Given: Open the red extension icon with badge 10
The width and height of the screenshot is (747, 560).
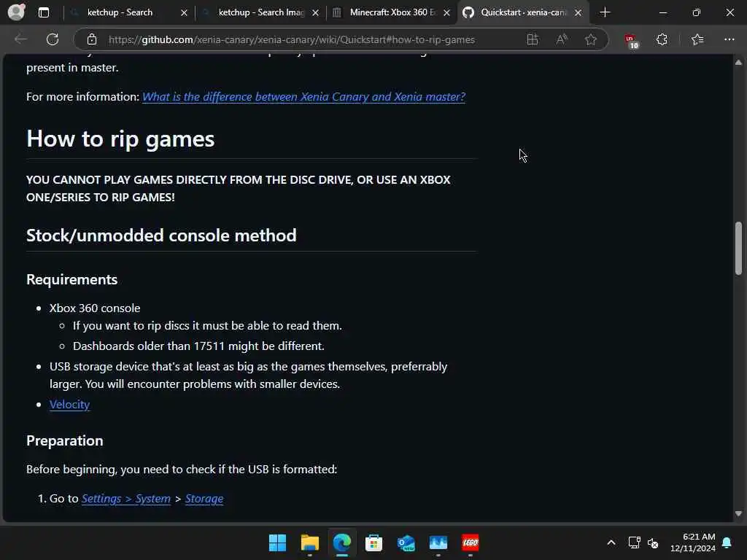Looking at the screenshot, I should [631, 41].
